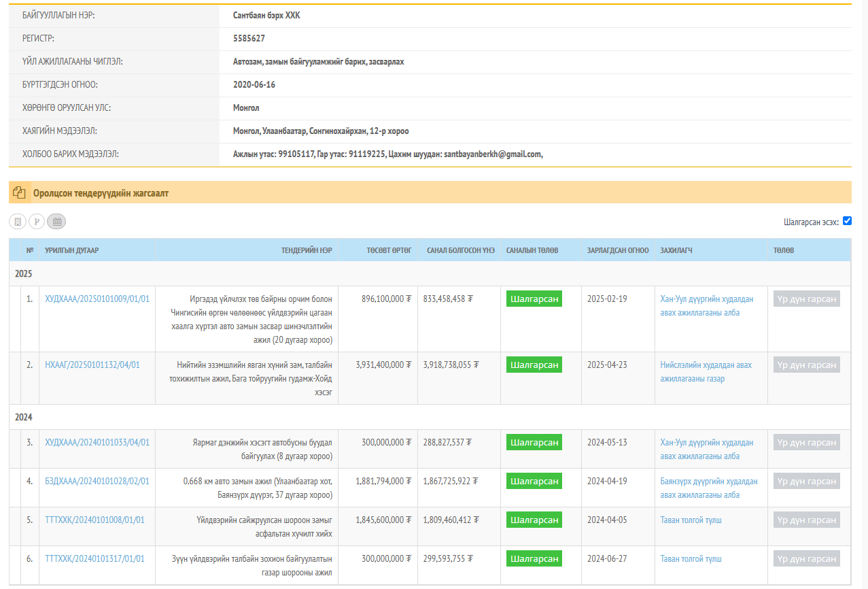This screenshot has width=868, height=589.
Task: Collapse the 2024 year group row
Action: click(24, 417)
